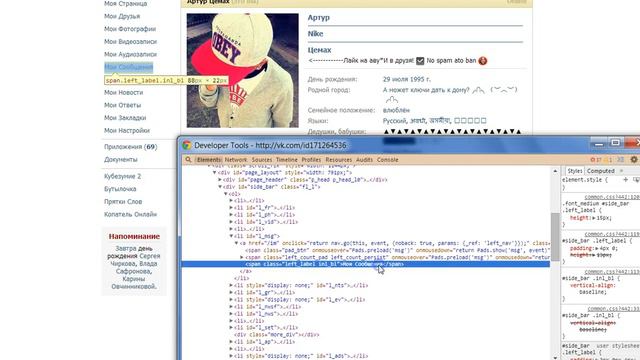This screenshot has height=360, width=640.
Task: Expand the li#l_nts node
Action: coord(231,286)
